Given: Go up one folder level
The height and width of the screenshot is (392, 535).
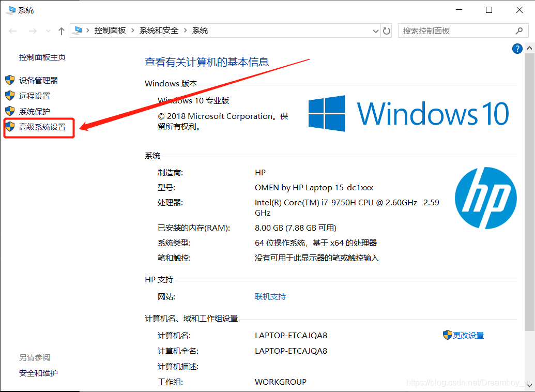Looking at the screenshot, I should (x=62, y=31).
